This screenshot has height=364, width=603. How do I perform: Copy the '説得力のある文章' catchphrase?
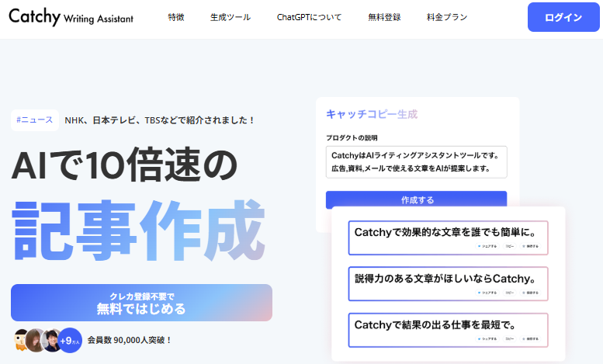coord(510,293)
